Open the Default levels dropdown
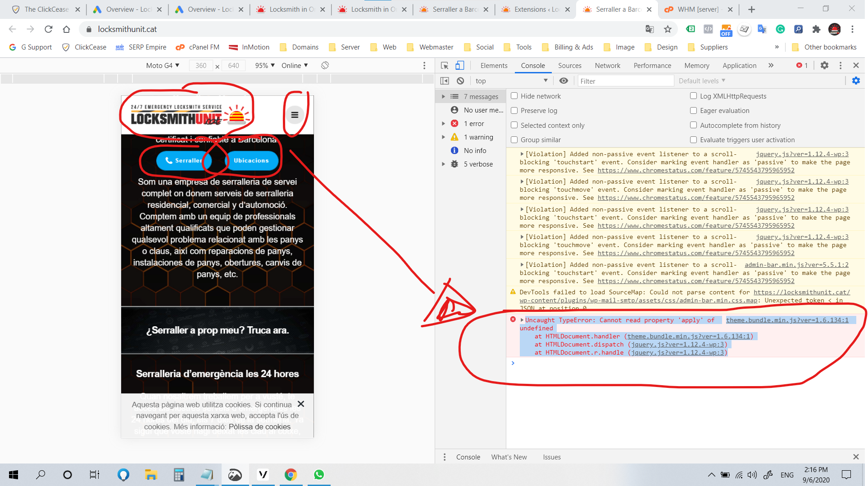Image resolution: width=868 pixels, height=486 pixels. pos(702,81)
